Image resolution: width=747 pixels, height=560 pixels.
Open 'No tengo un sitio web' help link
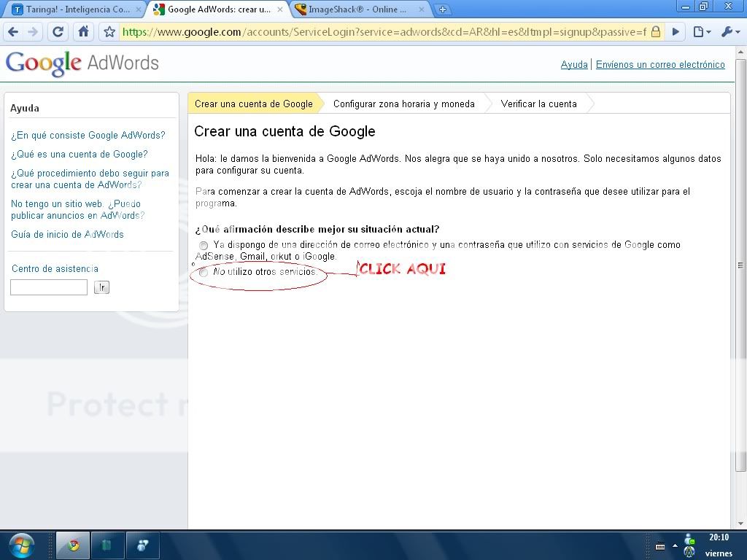(x=77, y=209)
